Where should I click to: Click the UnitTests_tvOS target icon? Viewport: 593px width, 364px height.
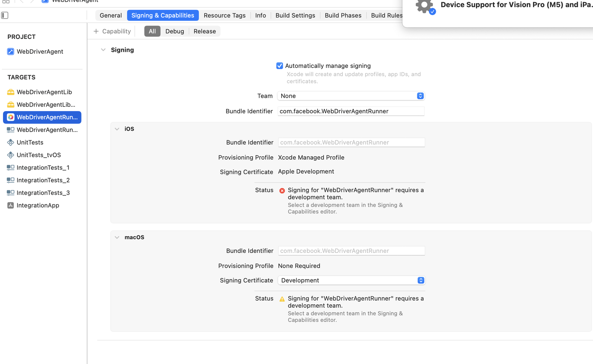[11, 155]
